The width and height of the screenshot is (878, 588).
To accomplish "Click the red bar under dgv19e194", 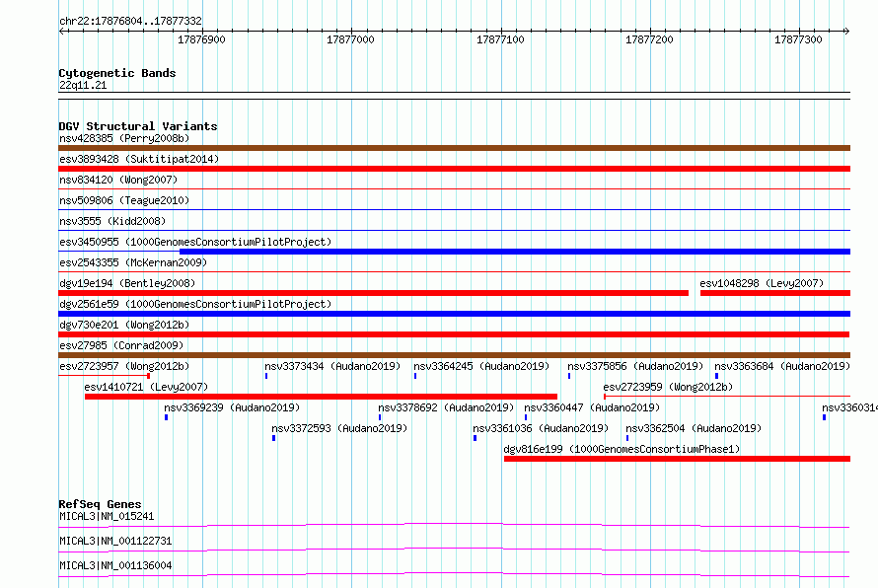I will [374, 293].
